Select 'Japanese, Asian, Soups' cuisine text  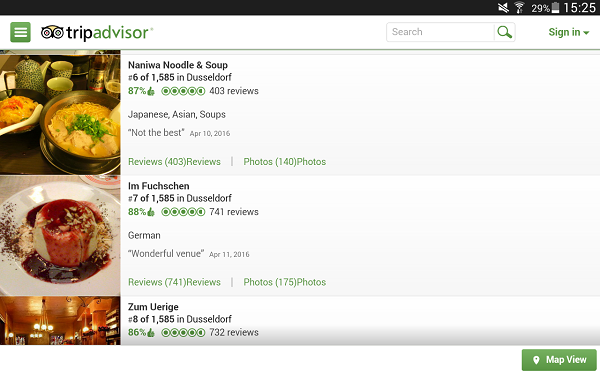[x=177, y=114]
